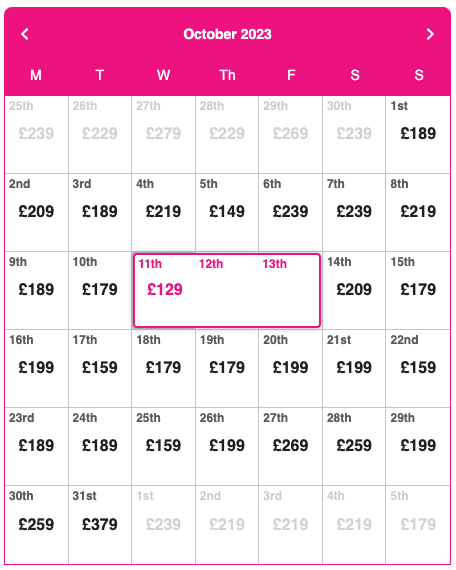Select the 31st priced £379

point(100,525)
